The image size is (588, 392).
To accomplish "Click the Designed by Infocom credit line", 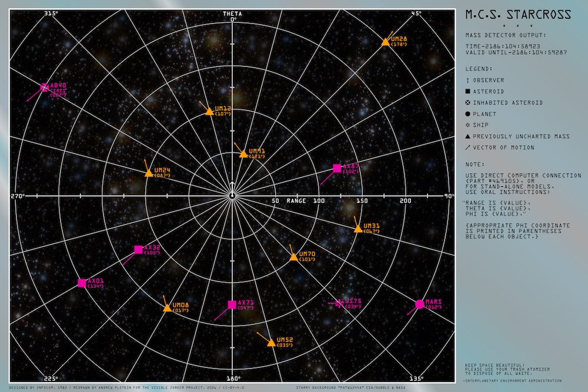I will (126, 387).
